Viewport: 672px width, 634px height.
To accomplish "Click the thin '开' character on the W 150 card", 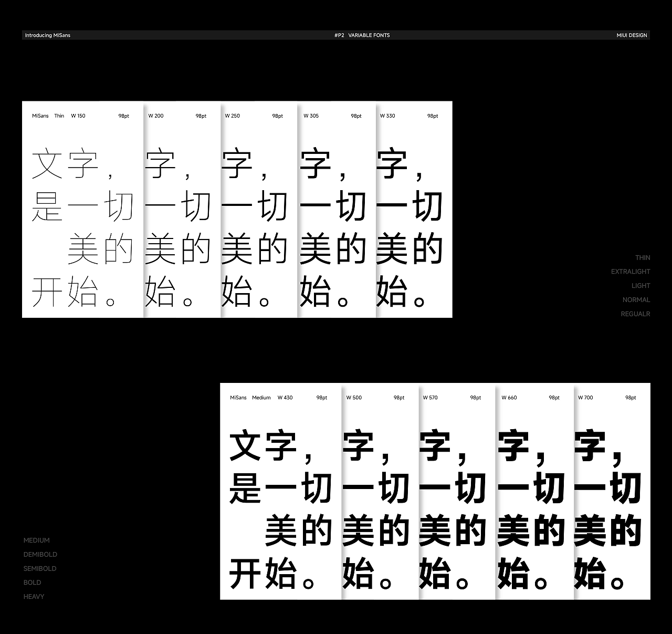I will (47, 292).
